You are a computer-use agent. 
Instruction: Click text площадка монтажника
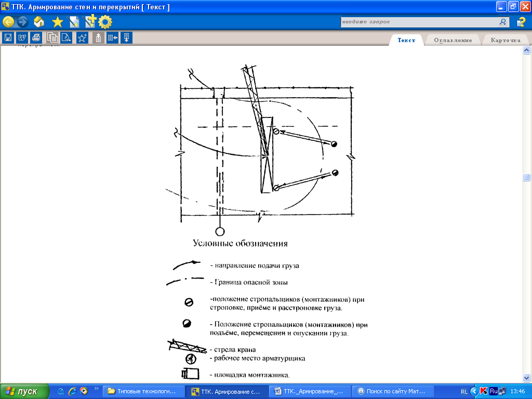(252, 375)
